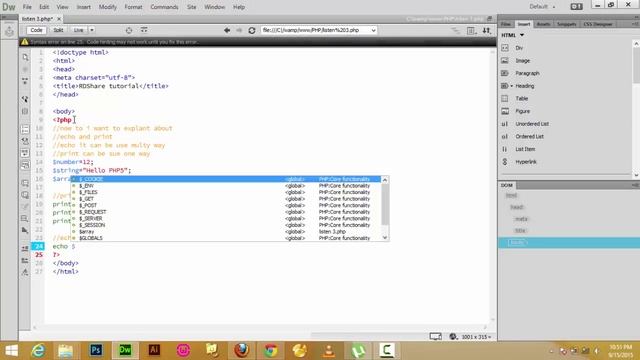The width and height of the screenshot is (640, 360).
Task: Open the Help menu
Action: (239, 7)
